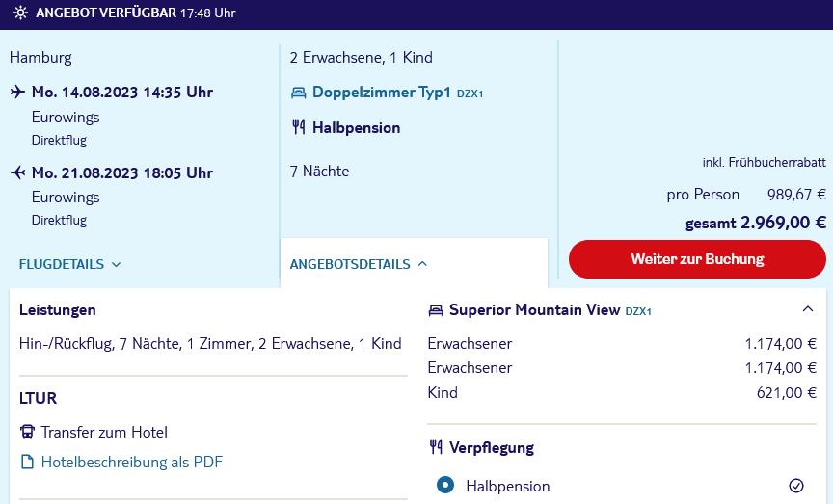833x504 pixels.
Task: Click the Angebotsdetails tab label
Action: [350, 264]
